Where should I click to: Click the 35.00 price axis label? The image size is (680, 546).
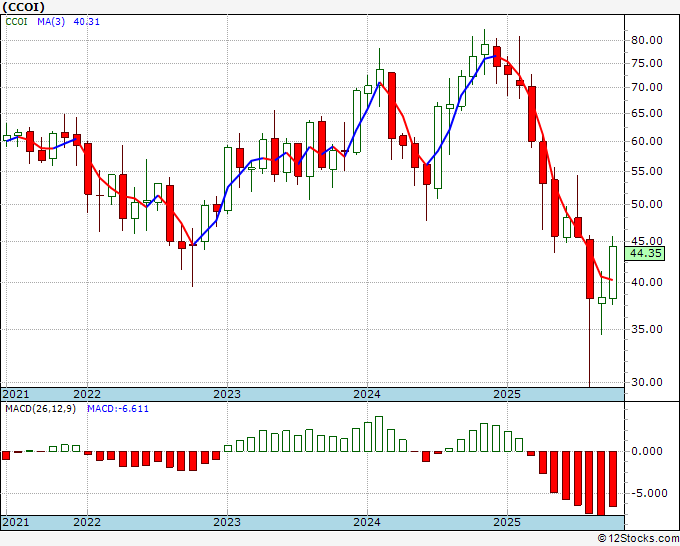click(x=647, y=329)
